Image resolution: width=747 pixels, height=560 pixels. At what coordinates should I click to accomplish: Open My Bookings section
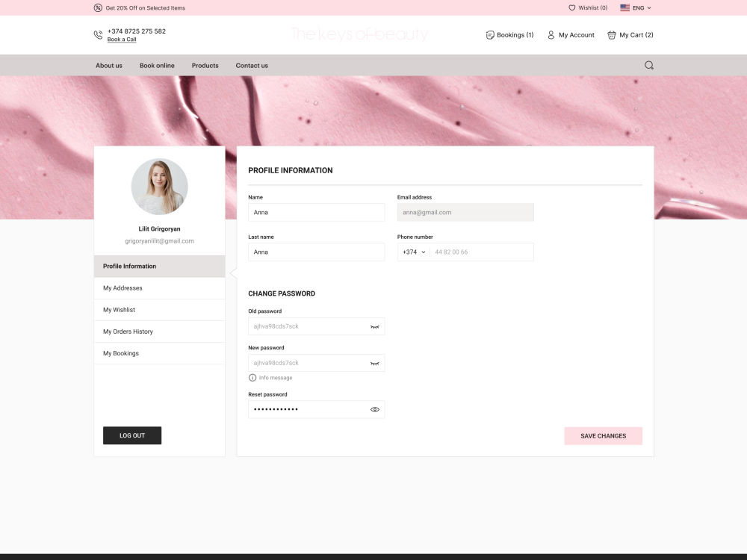(160, 353)
